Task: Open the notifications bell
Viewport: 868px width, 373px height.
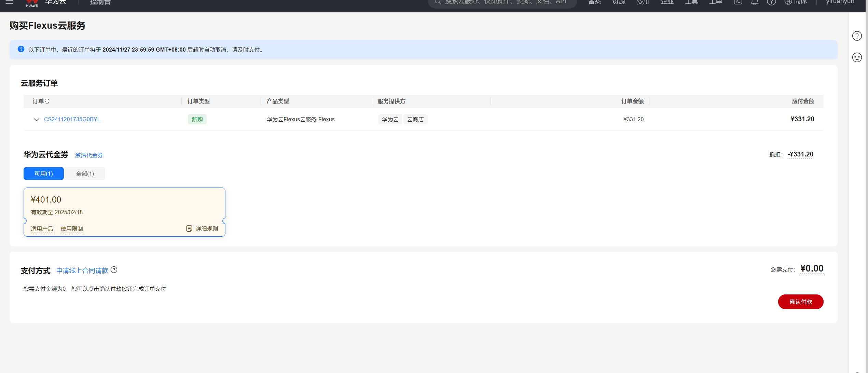Action: pyautogui.click(x=755, y=2)
